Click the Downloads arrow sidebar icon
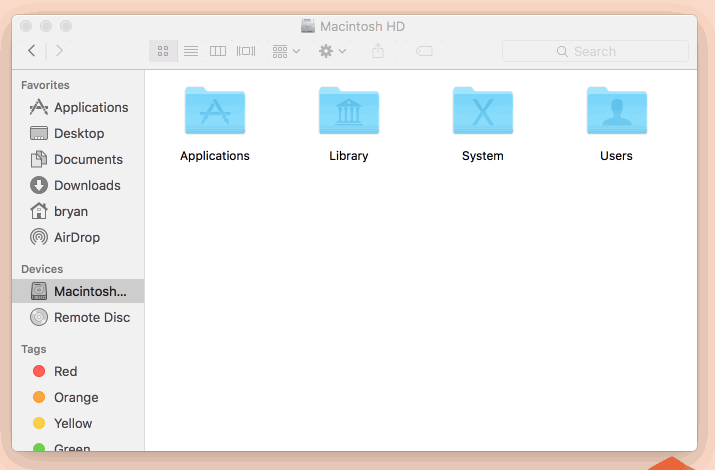This screenshot has height=470, width=715. coord(39,186)
